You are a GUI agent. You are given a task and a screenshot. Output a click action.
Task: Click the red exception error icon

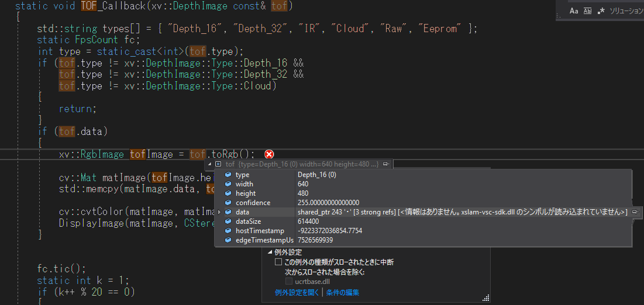269,154
